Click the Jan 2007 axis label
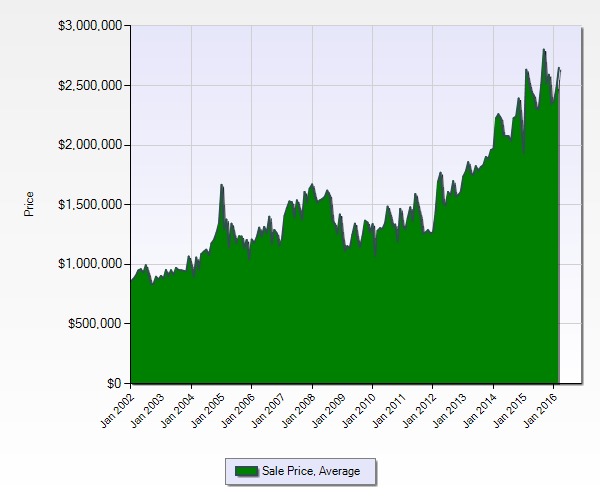 click(x=269, y=410)
